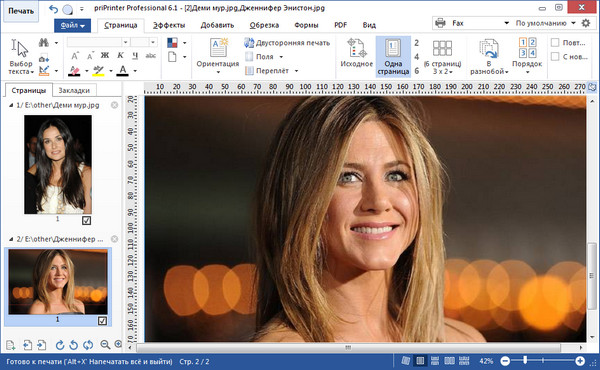Toggle bold Ж formatting
This screenshot has height=370, width=600.
(105, 56)
